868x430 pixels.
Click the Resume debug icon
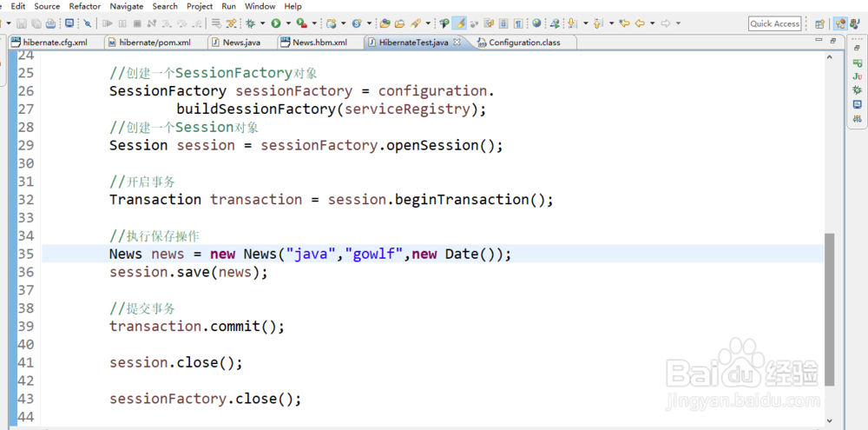click(x=108, y=23)
